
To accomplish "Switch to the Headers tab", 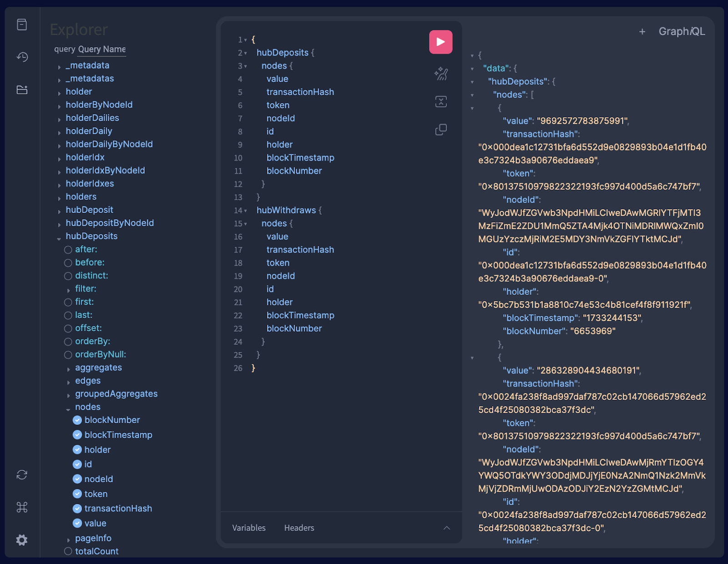I will (x=299, y=528).
